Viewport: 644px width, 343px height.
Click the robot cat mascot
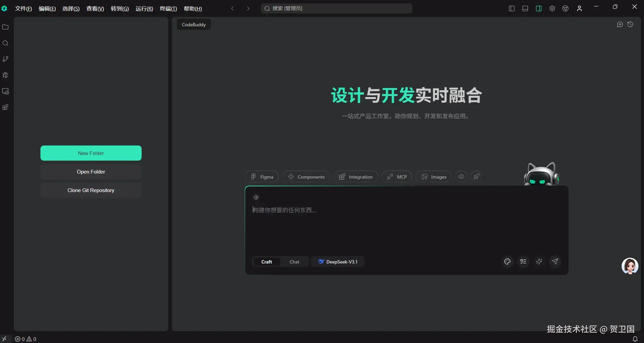click(x=541, y=174)
